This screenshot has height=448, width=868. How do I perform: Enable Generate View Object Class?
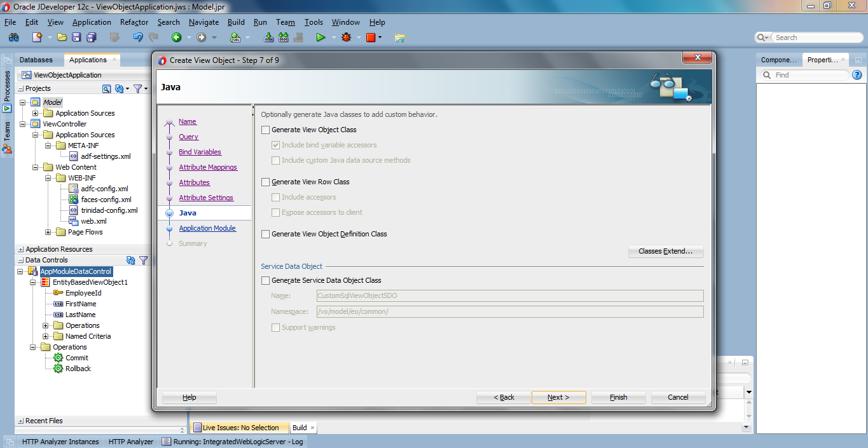[265, 130]
